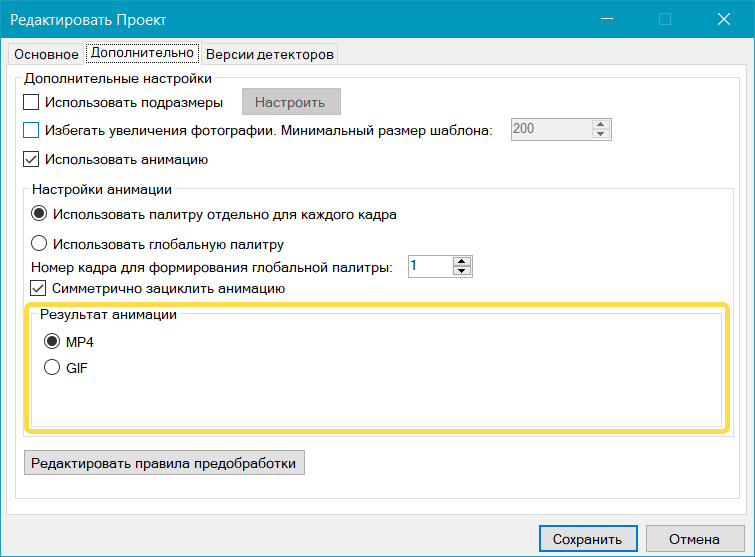This screenshot has width=755, height=557.
Task: Choose GIF as animation result
Action: 52,367
